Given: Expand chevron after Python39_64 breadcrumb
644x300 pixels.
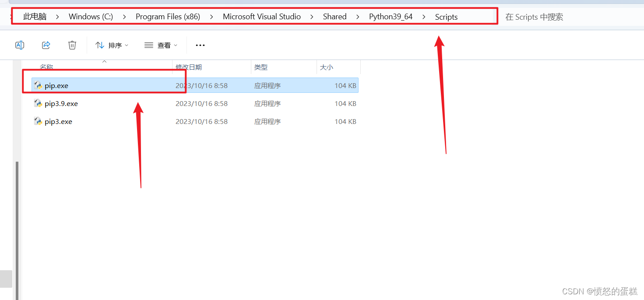Looking at the screenshot, I should click(x=424, y=17).
